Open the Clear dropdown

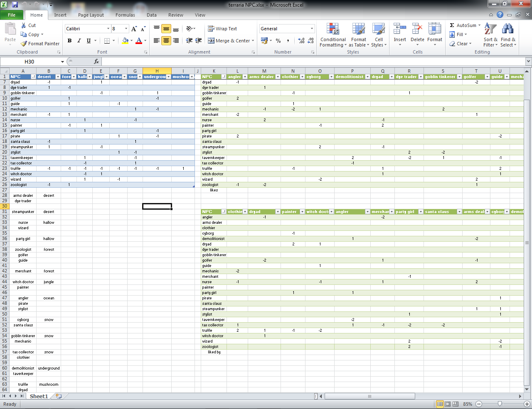pyautogui.click(x=460, y=44)
